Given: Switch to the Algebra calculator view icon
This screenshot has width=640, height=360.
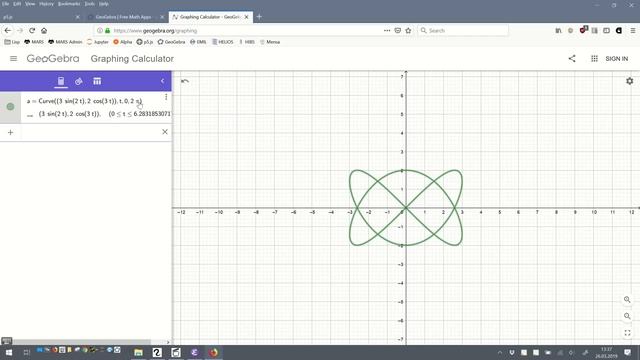Looking at the screenshot, I should point(61,81).
